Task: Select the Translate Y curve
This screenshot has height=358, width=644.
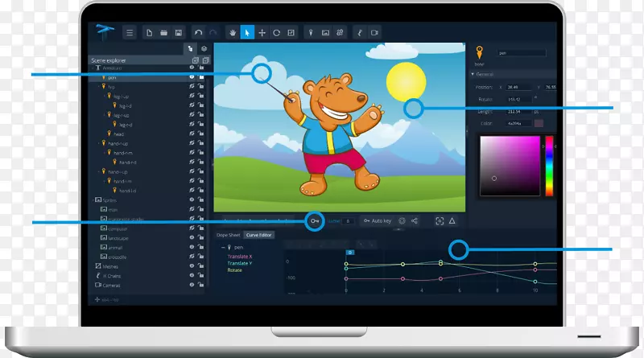Action: tap(240, 264)
